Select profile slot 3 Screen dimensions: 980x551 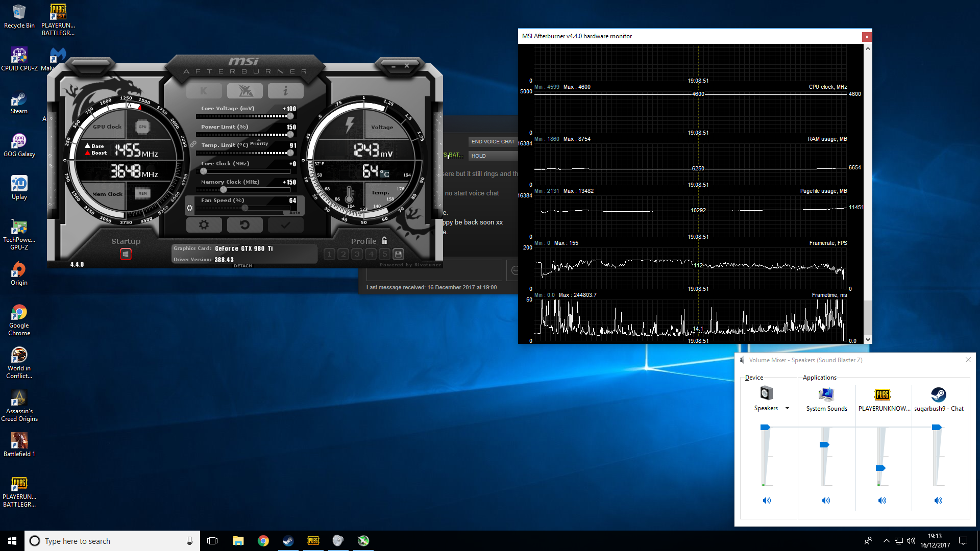click(x=357, y=254)
